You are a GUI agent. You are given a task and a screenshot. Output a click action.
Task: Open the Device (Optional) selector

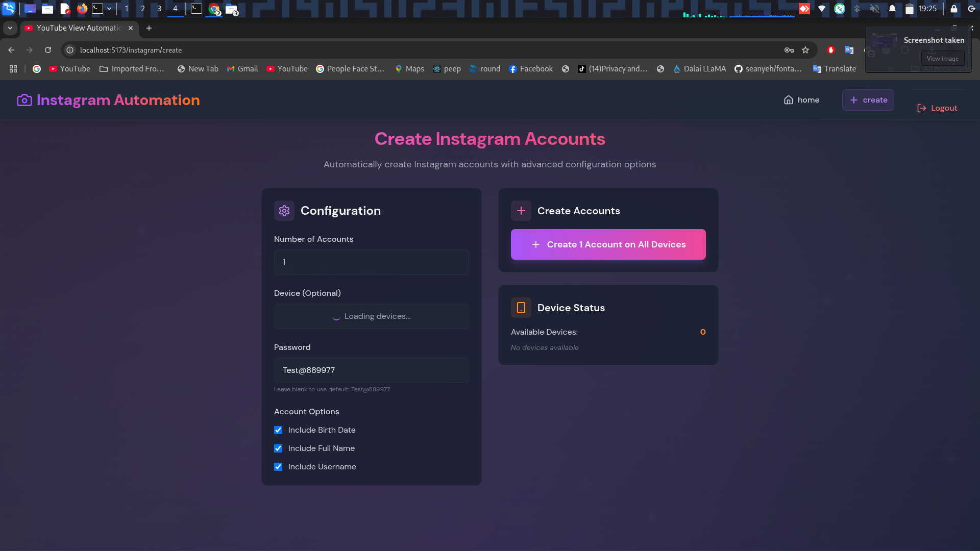coord(372,316)
